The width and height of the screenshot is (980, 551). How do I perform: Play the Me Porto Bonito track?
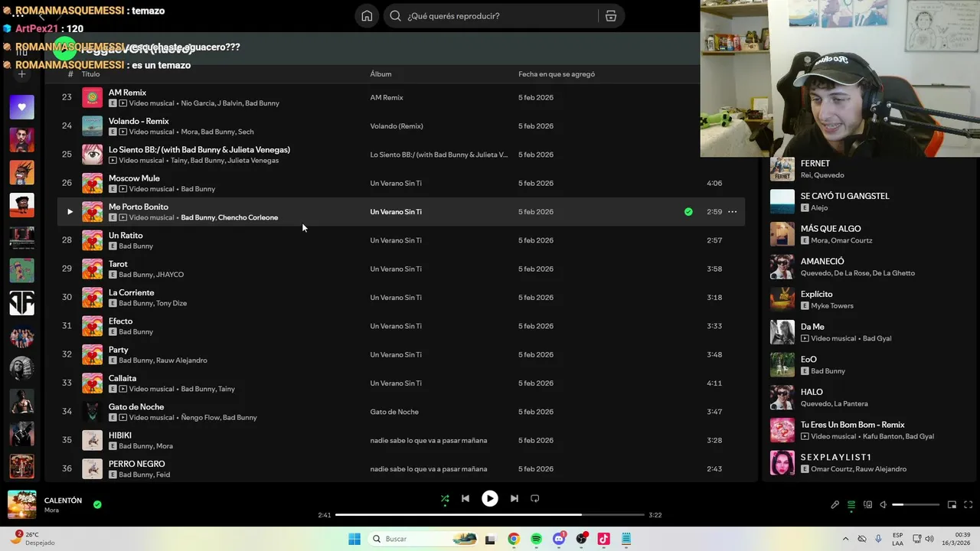[x=70, y=212]
